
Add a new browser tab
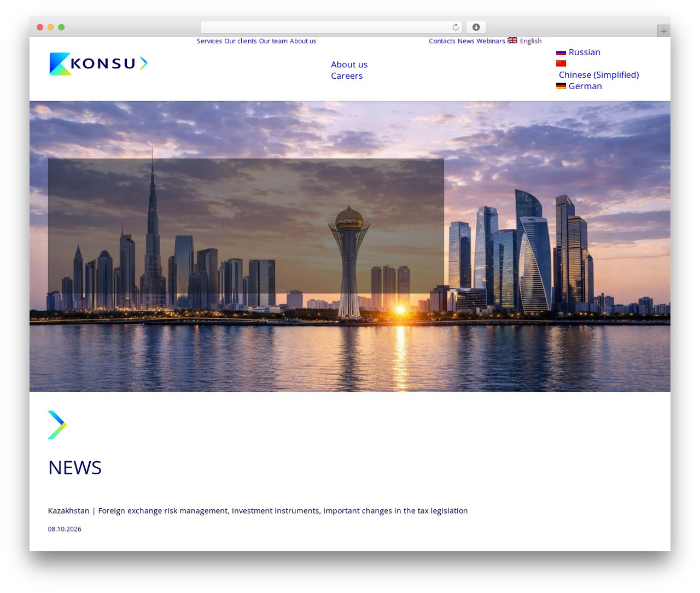[x=663, y=31]
